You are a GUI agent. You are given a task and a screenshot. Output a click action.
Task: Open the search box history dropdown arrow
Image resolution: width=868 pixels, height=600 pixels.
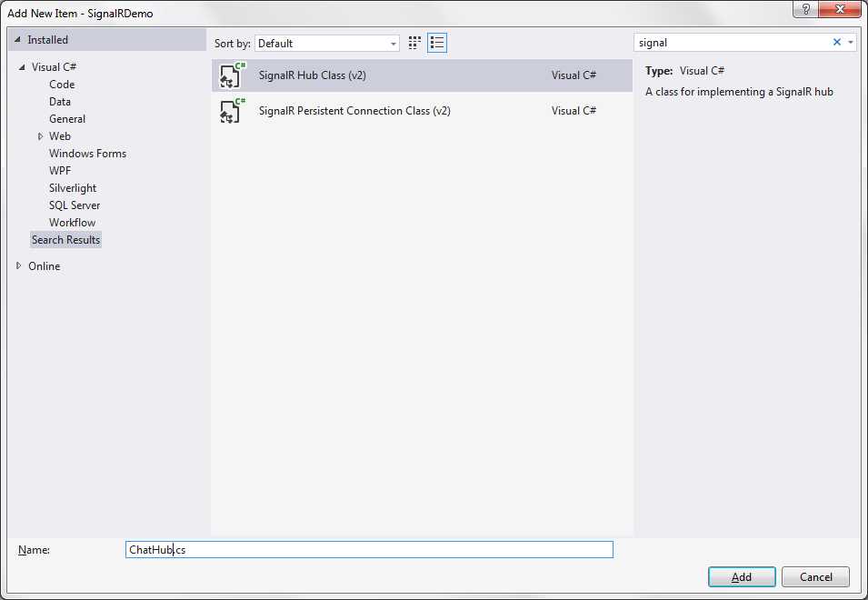851,43
